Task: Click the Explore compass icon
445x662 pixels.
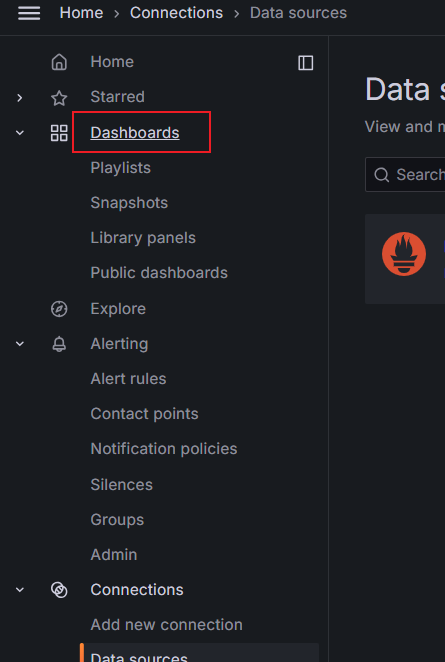Action: click(59, 309)
